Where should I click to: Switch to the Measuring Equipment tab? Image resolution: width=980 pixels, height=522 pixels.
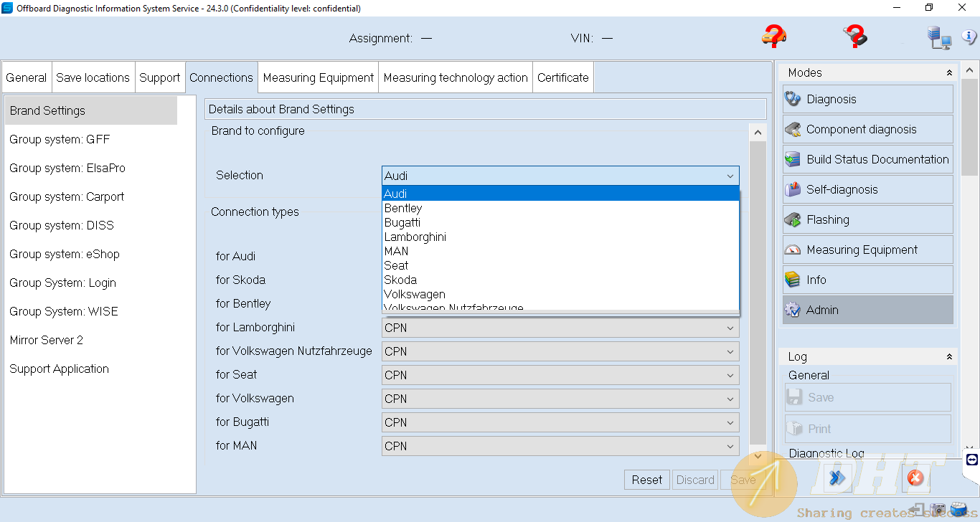[x=318, y=77]
